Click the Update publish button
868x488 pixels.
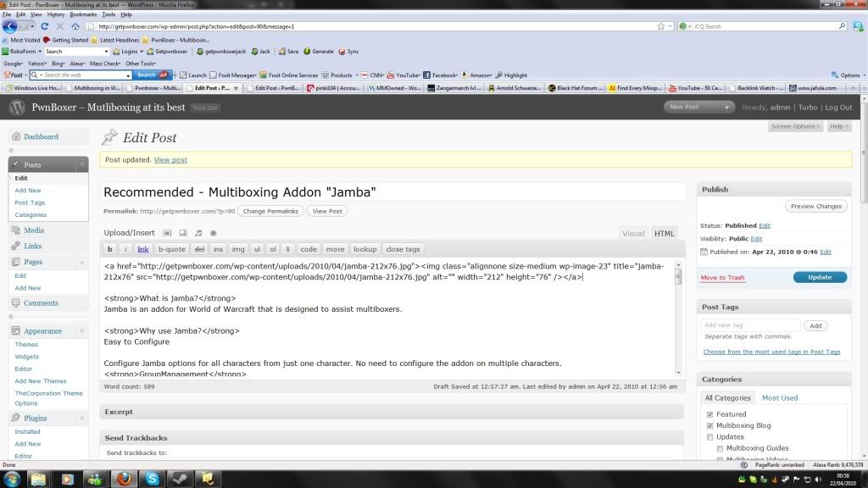pos(820,277)
